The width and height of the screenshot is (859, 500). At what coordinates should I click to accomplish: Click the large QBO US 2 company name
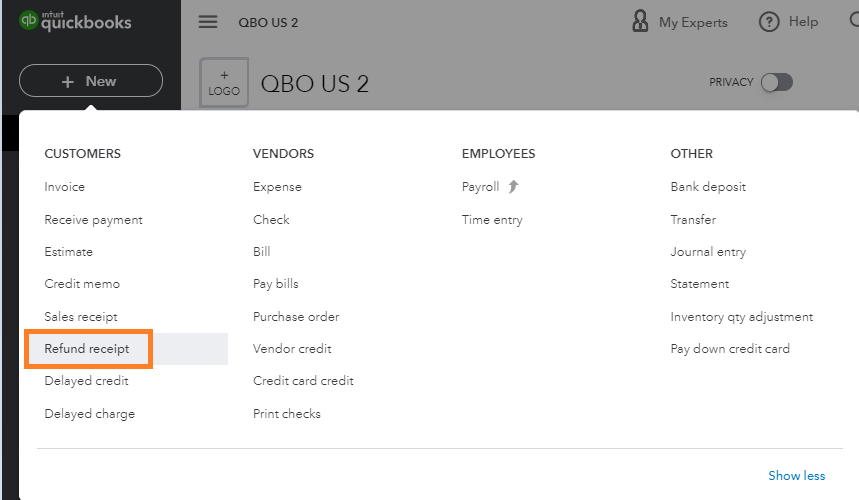(314, 84)
